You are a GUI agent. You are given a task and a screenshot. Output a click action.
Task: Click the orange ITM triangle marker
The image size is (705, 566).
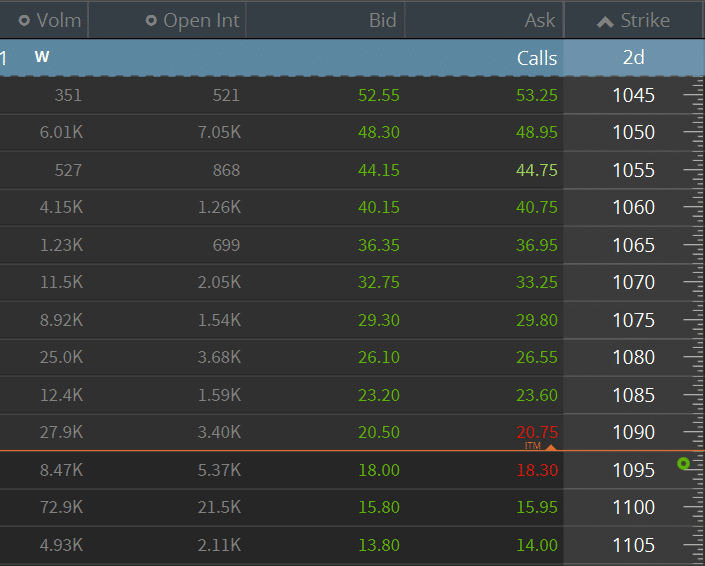(x=550, y=447)
